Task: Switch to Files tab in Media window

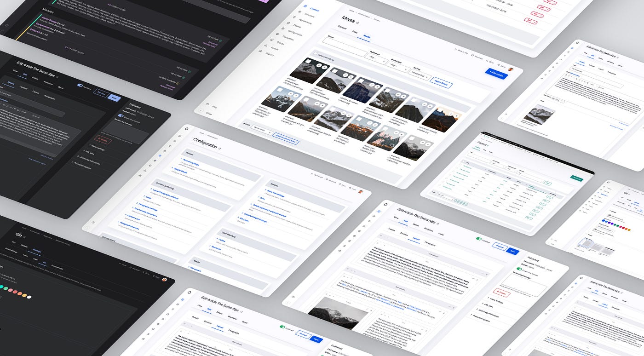Action: coord(355,32)
